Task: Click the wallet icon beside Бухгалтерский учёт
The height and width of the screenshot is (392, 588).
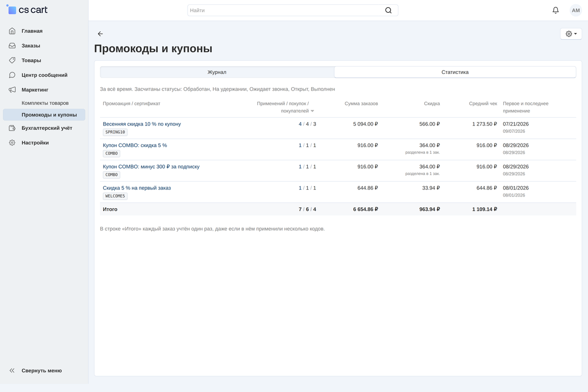Action: [12, 128]
